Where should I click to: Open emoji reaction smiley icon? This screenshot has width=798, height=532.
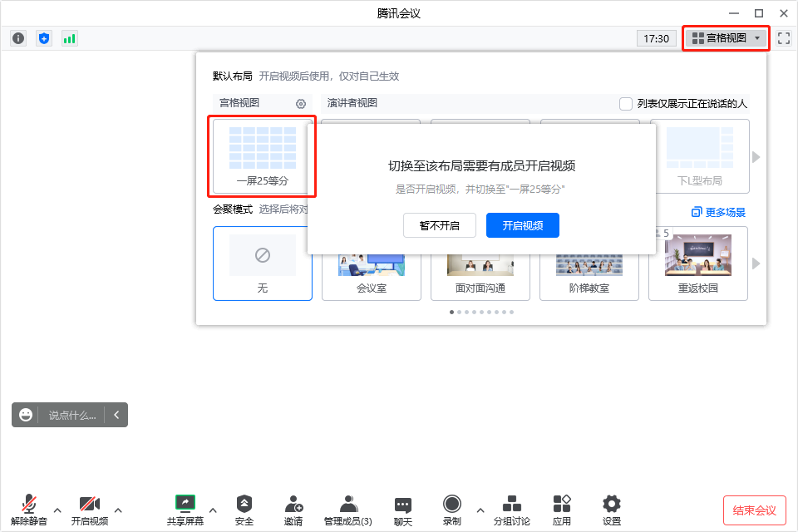point(26,415)
